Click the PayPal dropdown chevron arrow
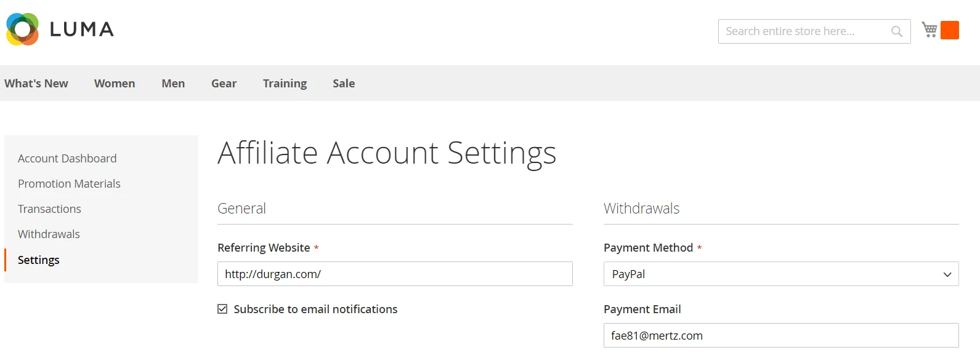Viewport: 980px width, 355px height. click(947, 274)
